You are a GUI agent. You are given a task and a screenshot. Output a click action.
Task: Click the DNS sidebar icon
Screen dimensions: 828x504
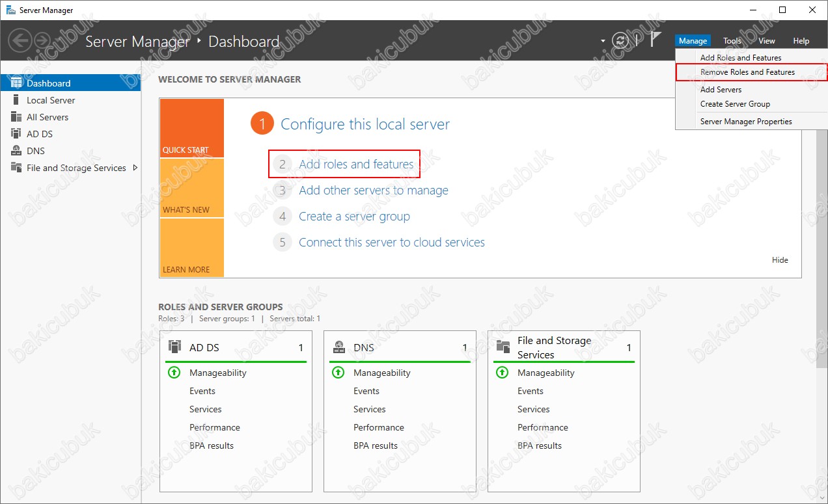[x=17, y=151]
